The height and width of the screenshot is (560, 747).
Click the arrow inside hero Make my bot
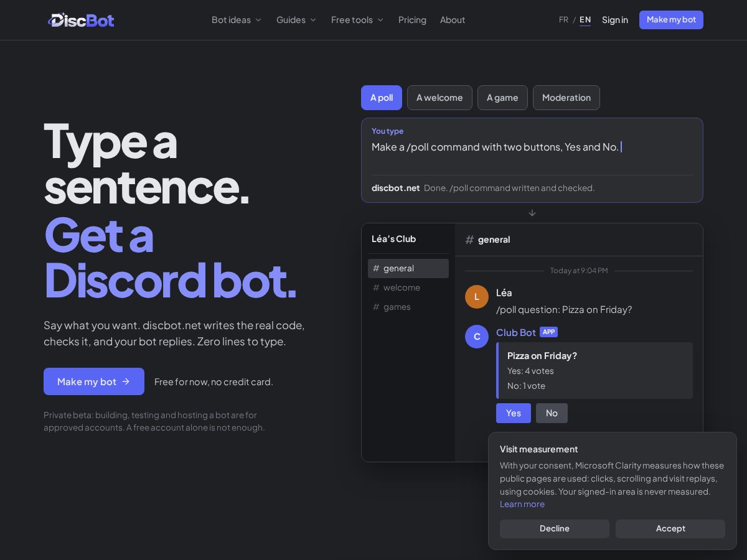126,381
